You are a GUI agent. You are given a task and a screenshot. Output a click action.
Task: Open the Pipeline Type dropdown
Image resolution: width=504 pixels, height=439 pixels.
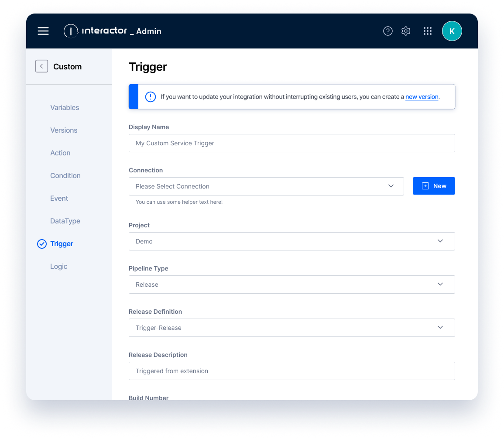tap(291, 284)
